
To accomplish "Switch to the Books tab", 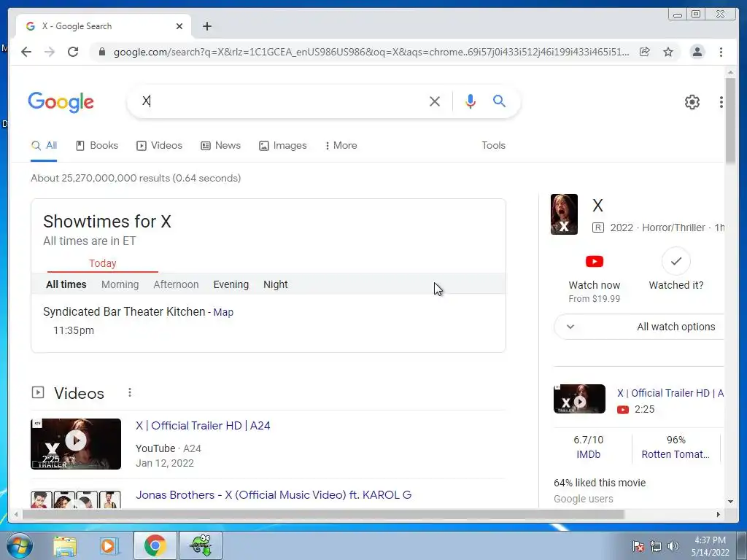I will coord(97,146).
